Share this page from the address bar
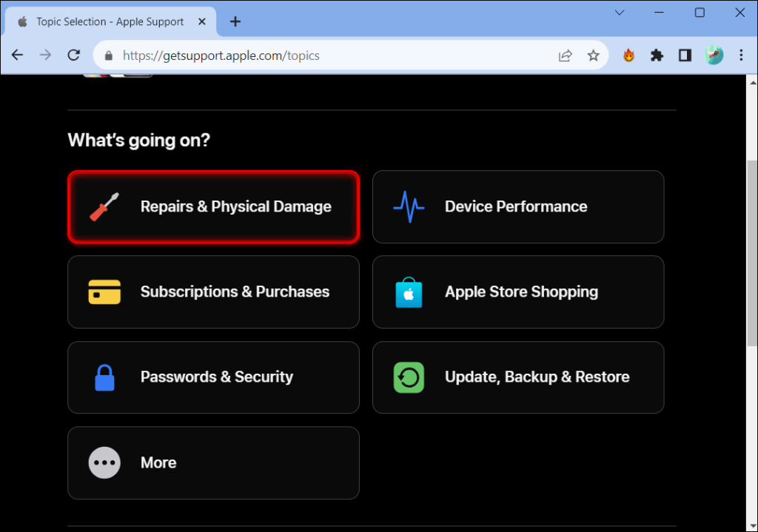758x532 pixels. pos(565,55)
